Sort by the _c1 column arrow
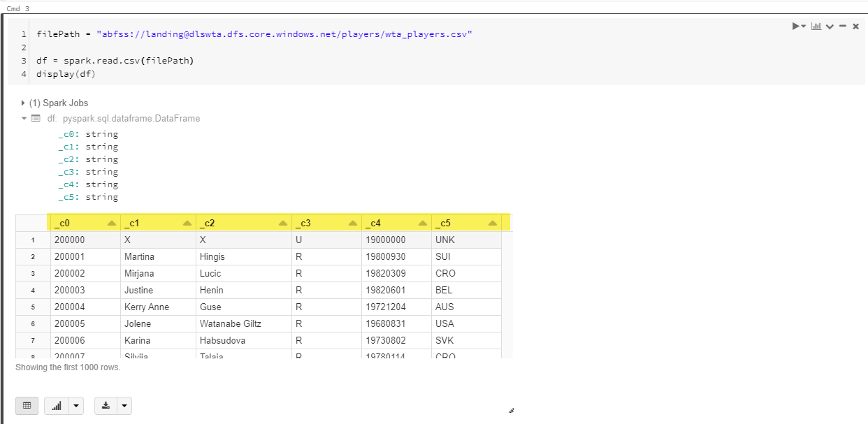Image resolution: width=868 pixels, height=424 pixels. click(187, 224)
